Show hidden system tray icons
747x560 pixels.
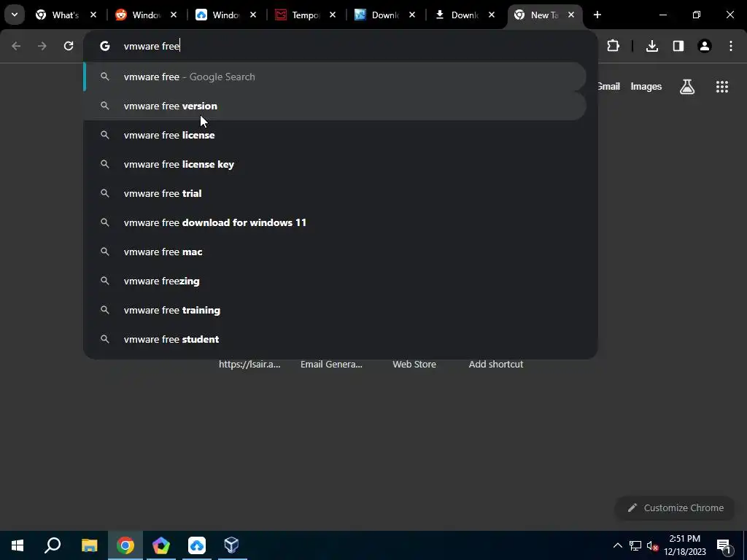coord(617,545)
